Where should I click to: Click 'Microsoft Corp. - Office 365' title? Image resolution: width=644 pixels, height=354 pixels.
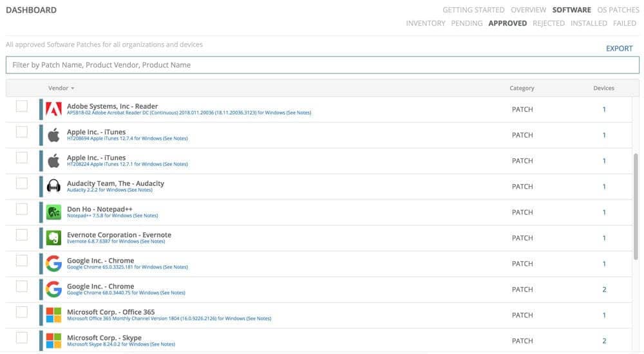click(x=111, y=312)
